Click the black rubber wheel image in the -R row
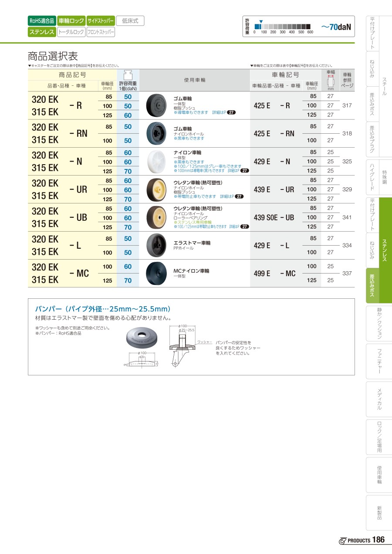The width and height of the screenshot is (392, 554). 156,105
